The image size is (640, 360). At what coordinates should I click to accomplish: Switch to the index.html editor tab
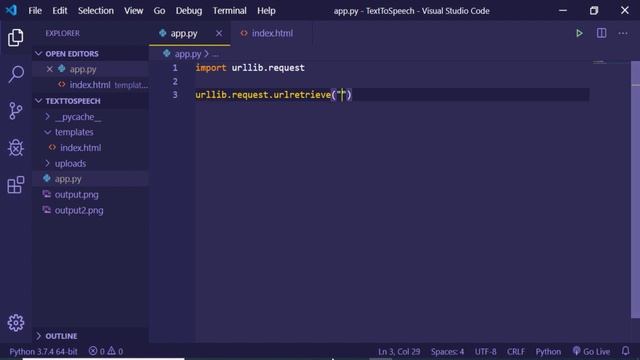(272, 33)
